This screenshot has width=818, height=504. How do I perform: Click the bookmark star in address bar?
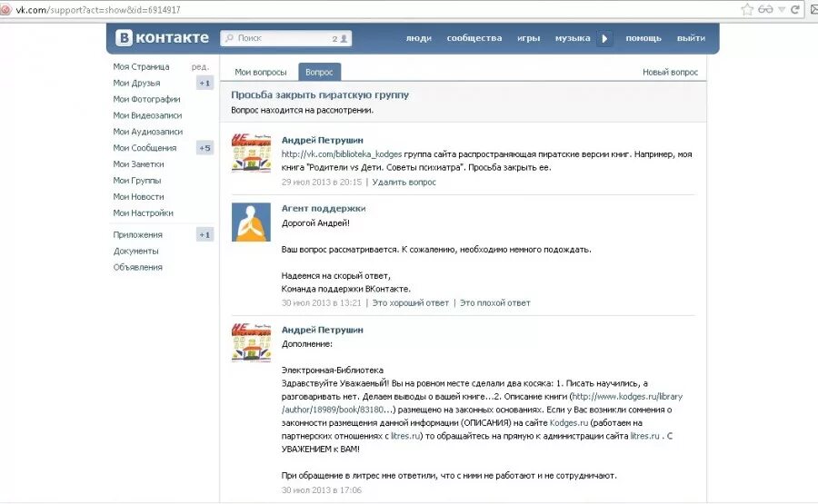747,9
